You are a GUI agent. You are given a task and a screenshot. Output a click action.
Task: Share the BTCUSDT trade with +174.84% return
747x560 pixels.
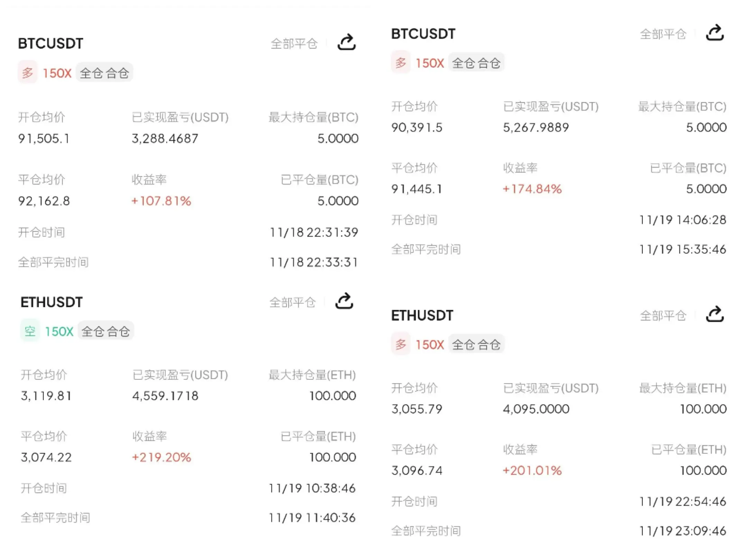pos(715,33)
